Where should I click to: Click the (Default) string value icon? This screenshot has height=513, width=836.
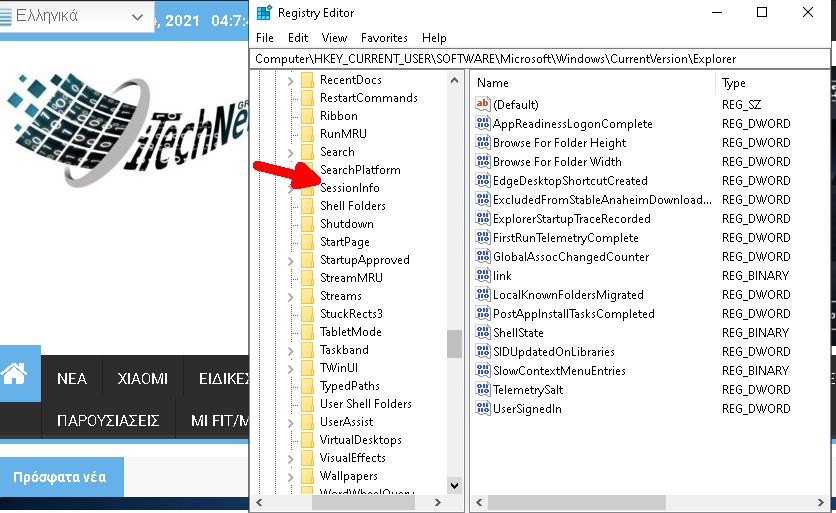[483, 104]
